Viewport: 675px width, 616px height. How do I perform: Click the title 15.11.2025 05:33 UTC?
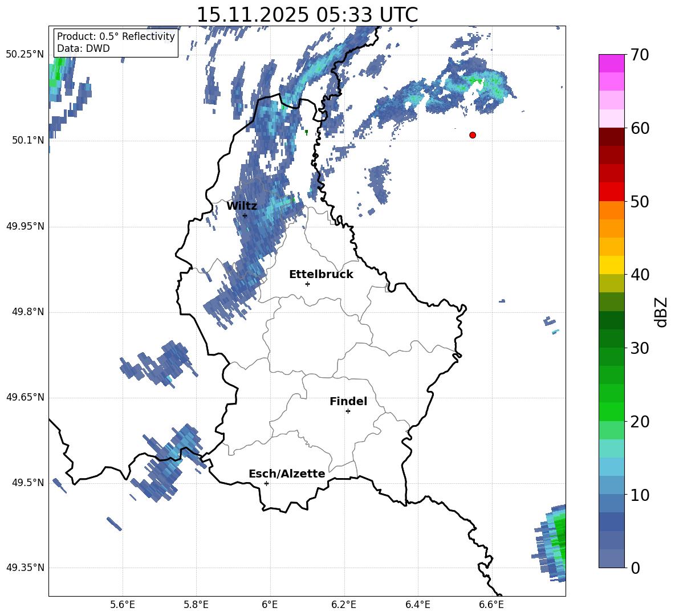pyautogui.click(x=307, y=15)
